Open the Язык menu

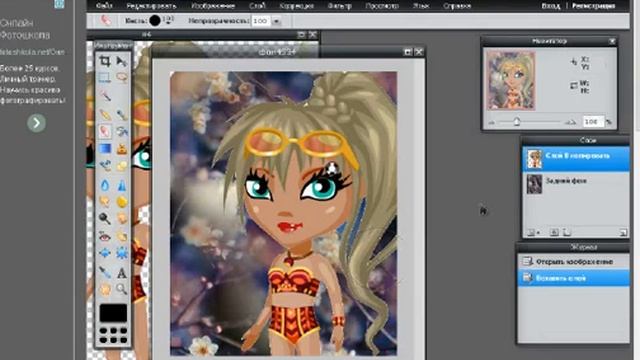pyautogui.click(x=421, y=6)
